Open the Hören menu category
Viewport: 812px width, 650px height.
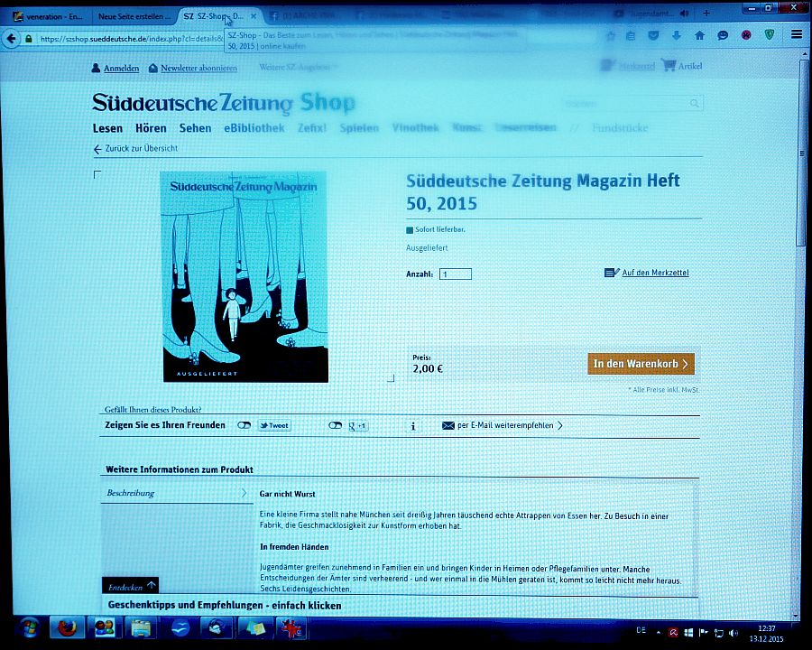pos(151,128)
